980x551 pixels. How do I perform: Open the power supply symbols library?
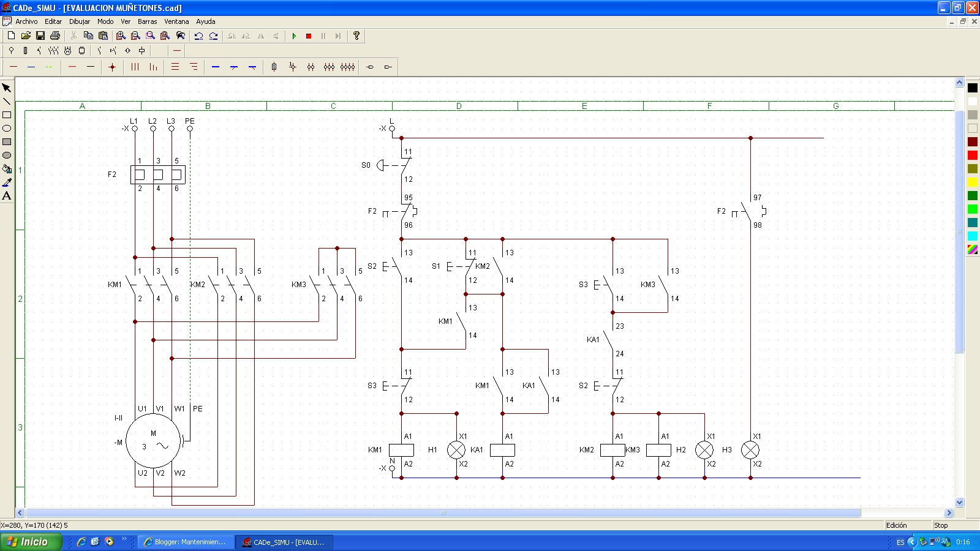point(11,51)
